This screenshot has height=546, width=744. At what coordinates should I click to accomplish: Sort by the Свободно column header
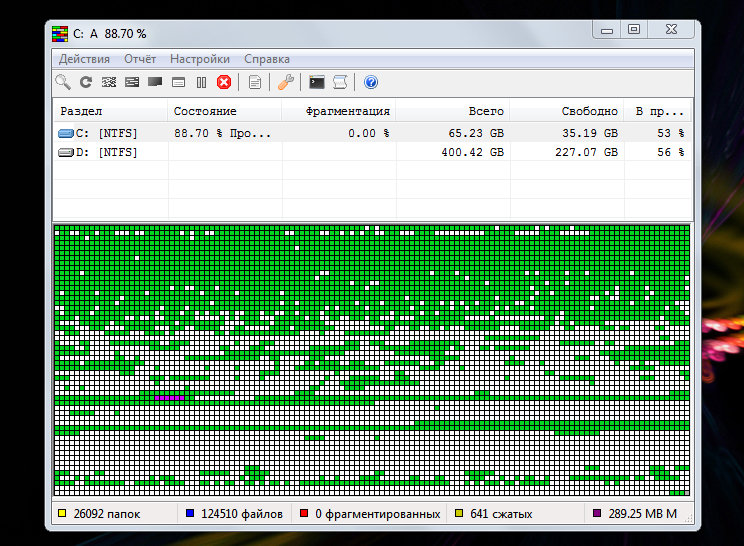[567, 111]
